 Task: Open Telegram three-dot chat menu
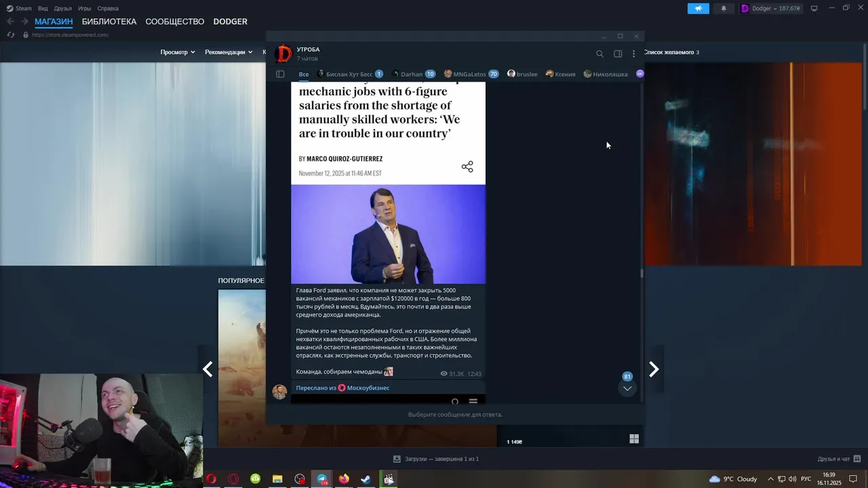tap(634, 54)
